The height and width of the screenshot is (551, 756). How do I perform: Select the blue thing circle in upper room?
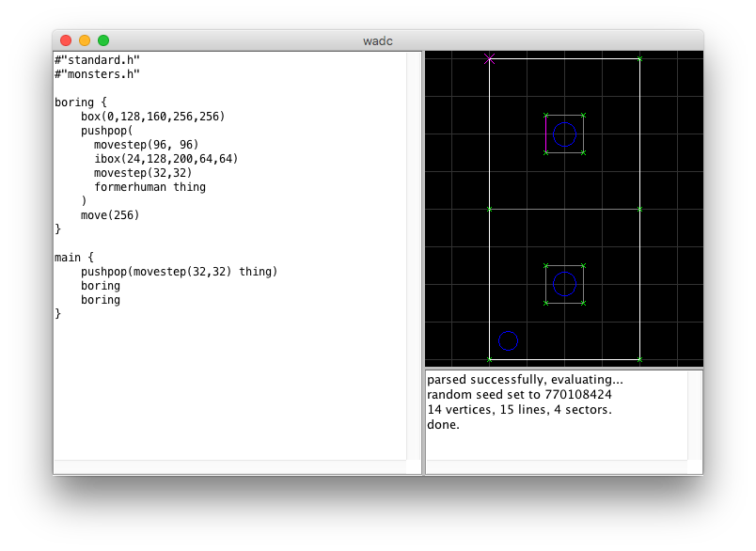click(x=564, y=134)
